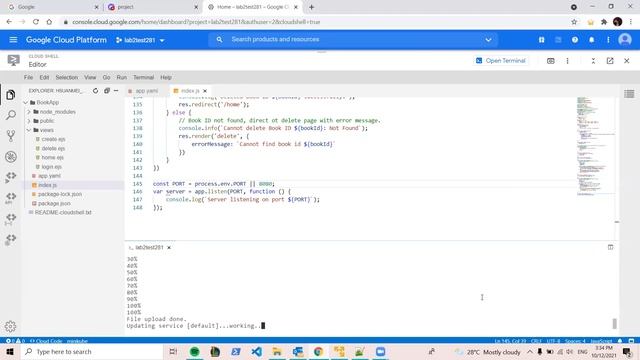Toggle the terminal panel maximize icon
Image resolution: width=640 pixels, height=360 pixels.
pyautogui.click(x=610, y=247)
